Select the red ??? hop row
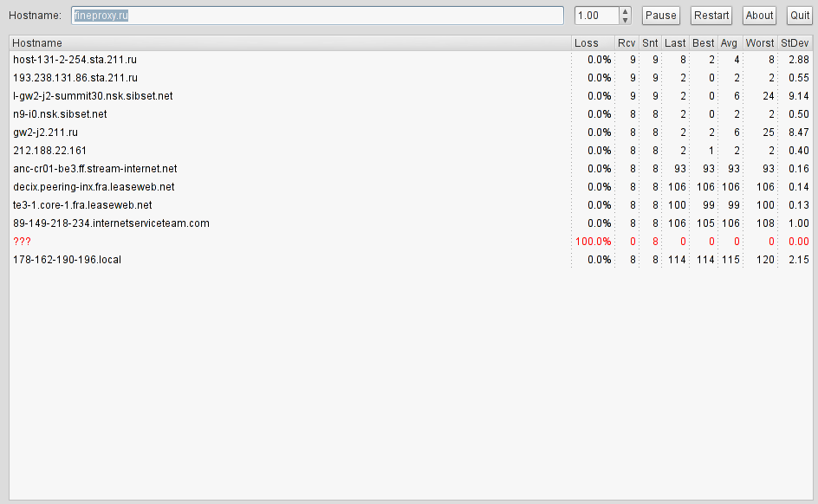Screen dimensions: 818x504 411,242
